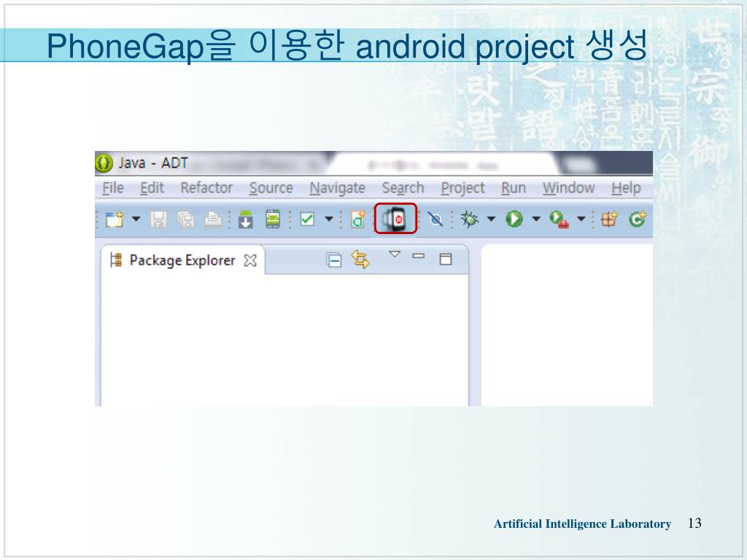Click the Save All icon
Screen dimensions: 747x560
186,219
